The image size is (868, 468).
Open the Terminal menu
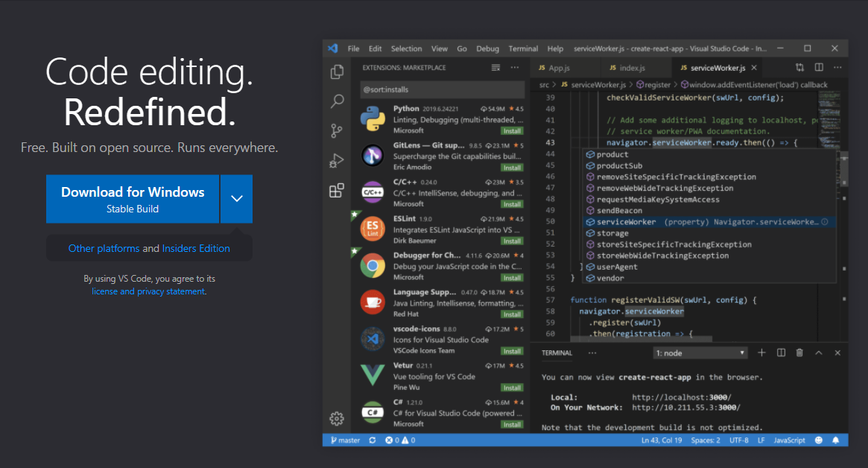(x=523, y=48)
